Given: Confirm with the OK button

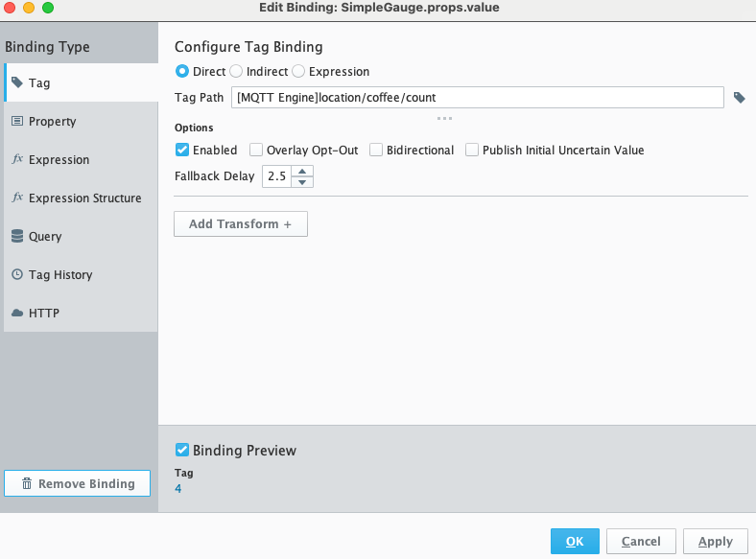Looking at the screenshot, I should [575, 541].
